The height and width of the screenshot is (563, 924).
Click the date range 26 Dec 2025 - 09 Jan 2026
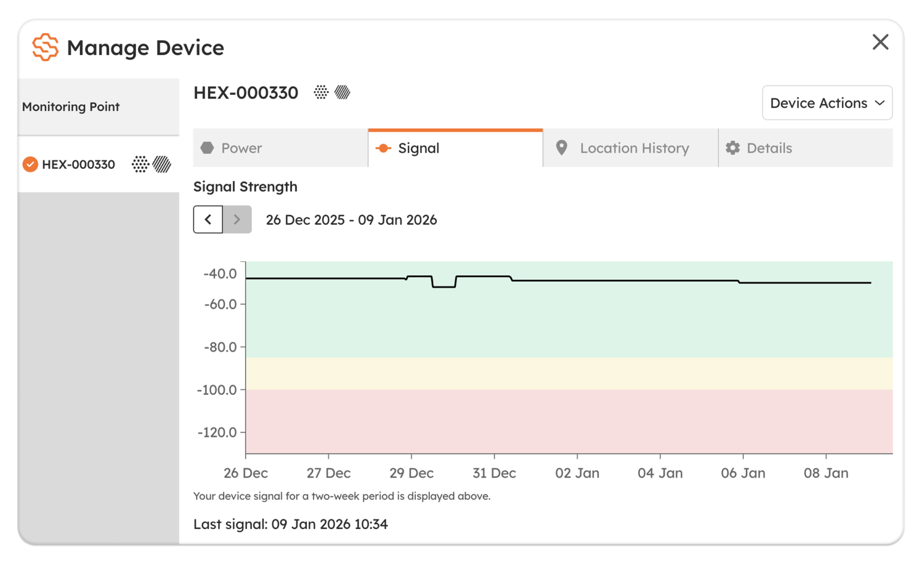(351, 220)
